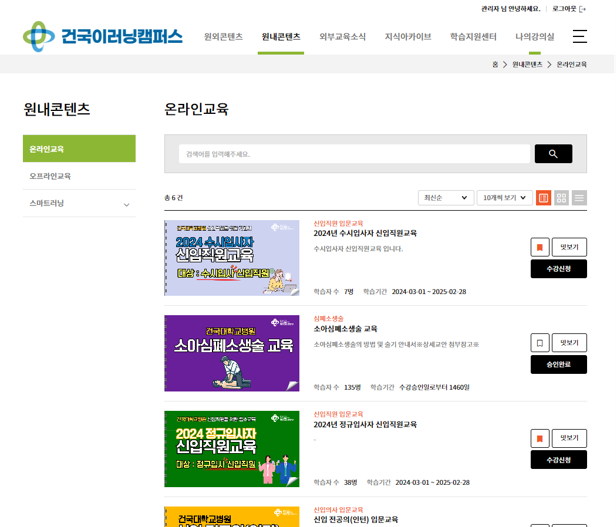Click the 신입의사 입문교육 category label
The width and height of the screenshot is (616, 527).
pos(338,510)
